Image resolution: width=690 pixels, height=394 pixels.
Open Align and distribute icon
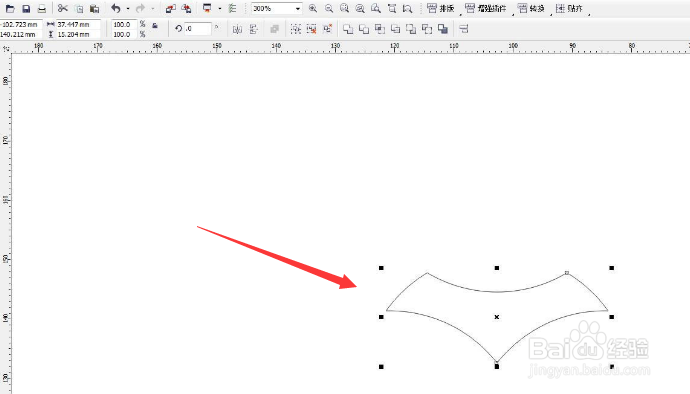464,29
